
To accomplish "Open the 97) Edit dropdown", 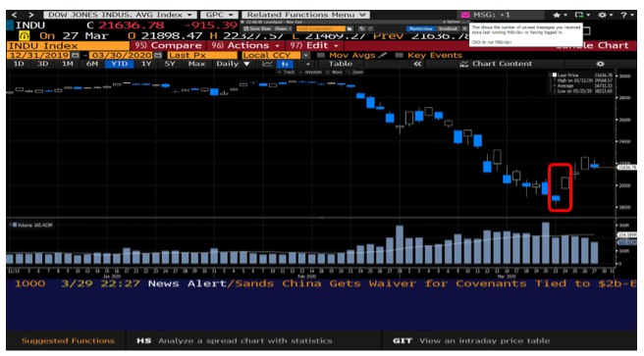I will tap(314, 45).
